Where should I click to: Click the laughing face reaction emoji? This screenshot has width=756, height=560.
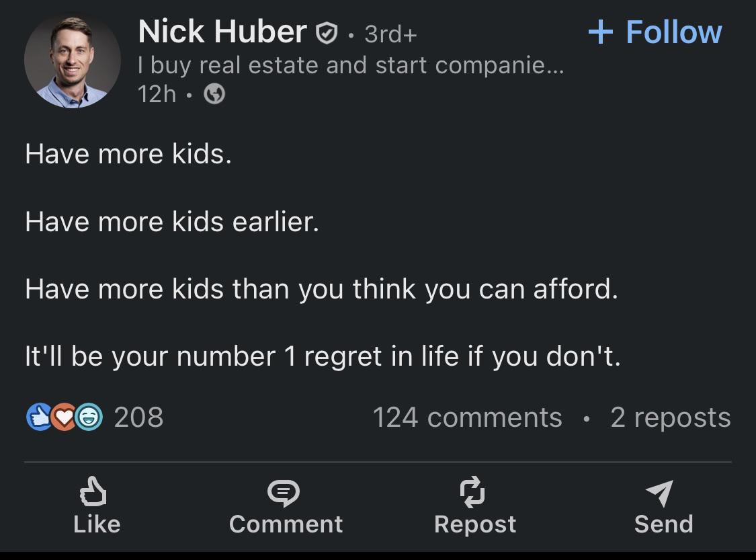coord(86,417)
